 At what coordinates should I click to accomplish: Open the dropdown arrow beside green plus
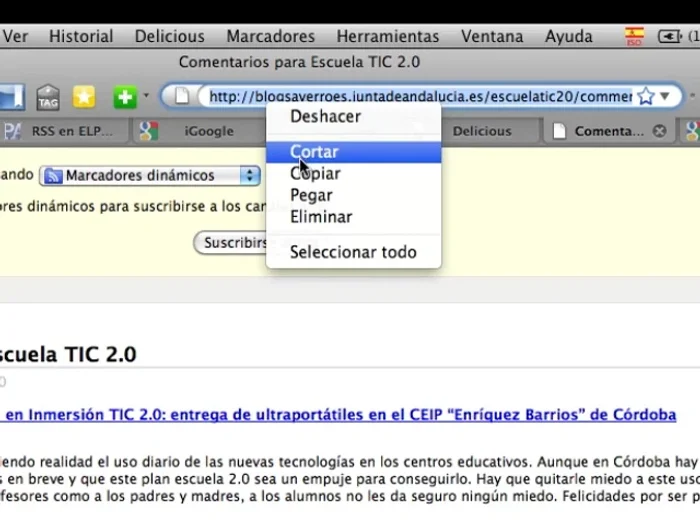point(146,96)
